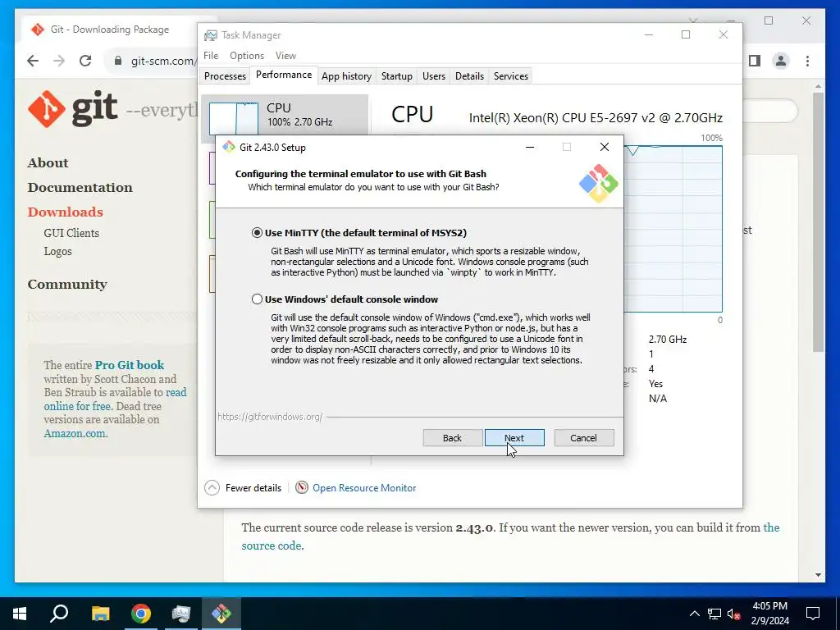Screen dimensions: 840x630
Task: Select Use Windows' default console window option
Action: pyautogui.click(x=257, y=299)
